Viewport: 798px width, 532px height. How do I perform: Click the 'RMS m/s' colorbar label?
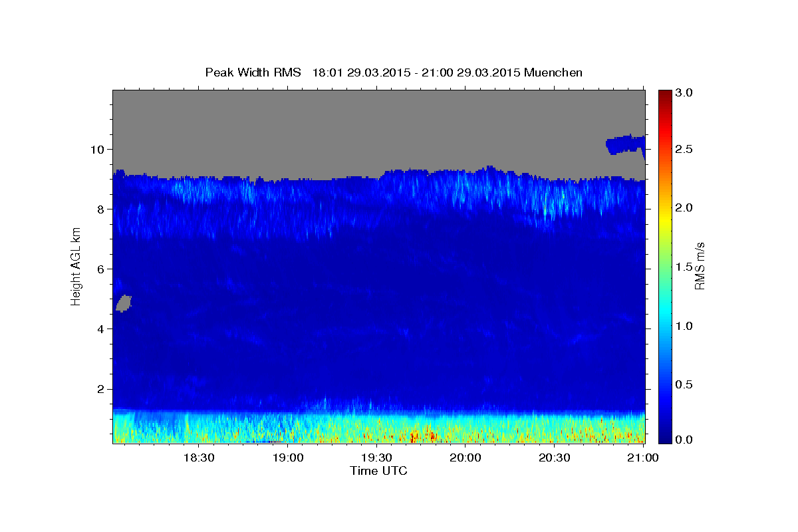(x=700, y=266)
